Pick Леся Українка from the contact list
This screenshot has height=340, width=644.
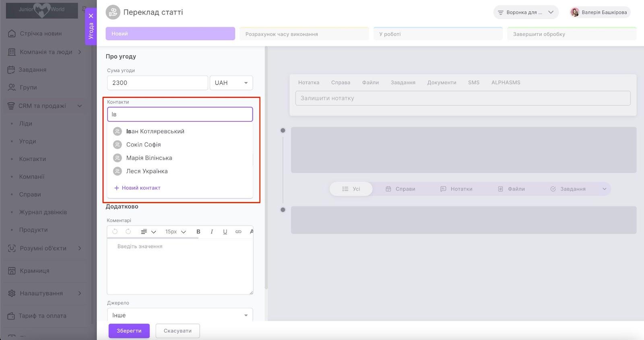147,171
